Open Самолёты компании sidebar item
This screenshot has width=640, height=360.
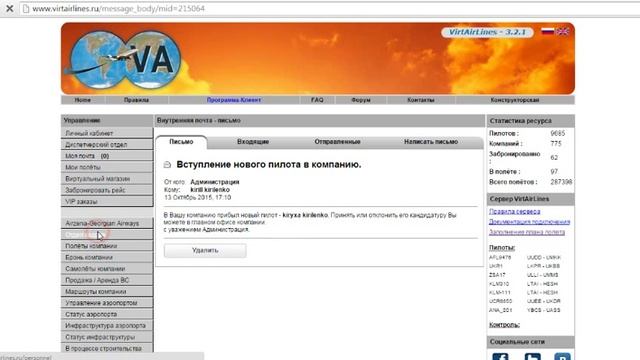click(x=107, y=269)
